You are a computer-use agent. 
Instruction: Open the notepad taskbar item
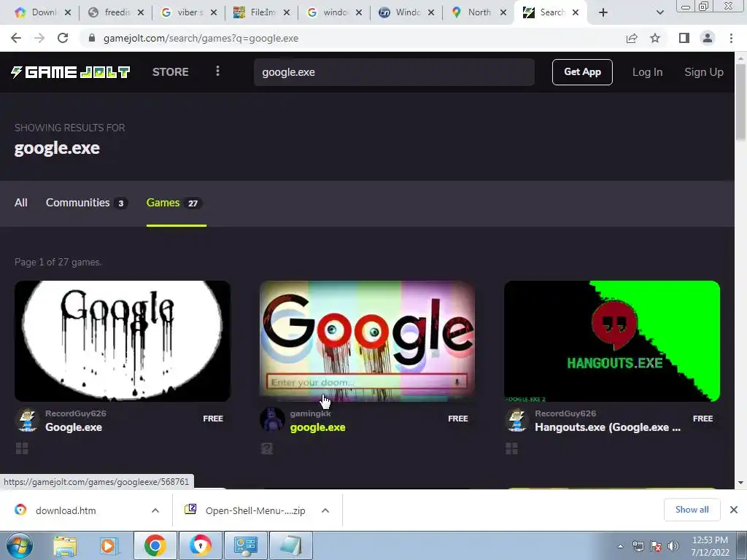291,545
